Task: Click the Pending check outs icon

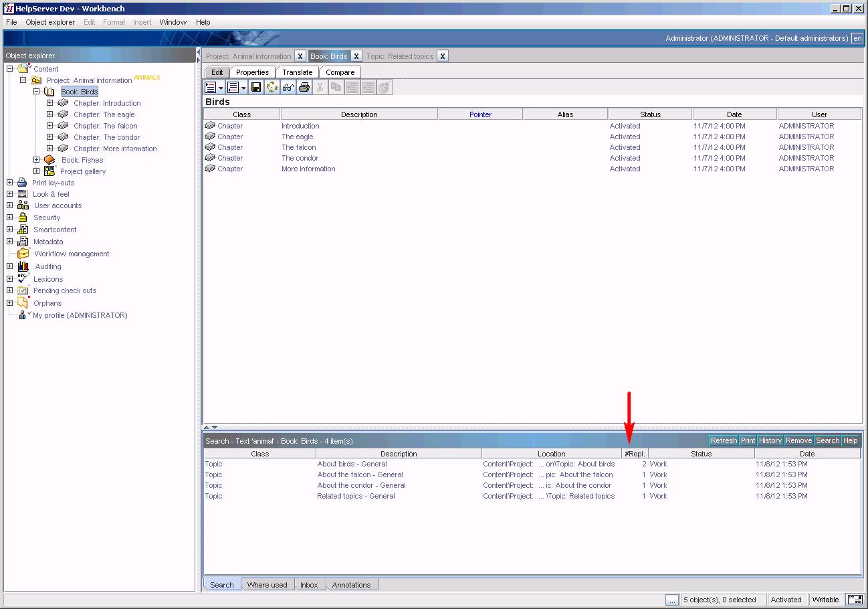Action: [x=23, y=290]
